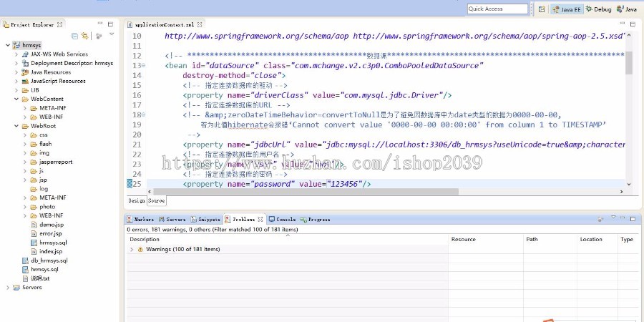Viewport: 644px width, 322px height.
Task: Toggle Link with Editor icon
Action: pos(85,36)
